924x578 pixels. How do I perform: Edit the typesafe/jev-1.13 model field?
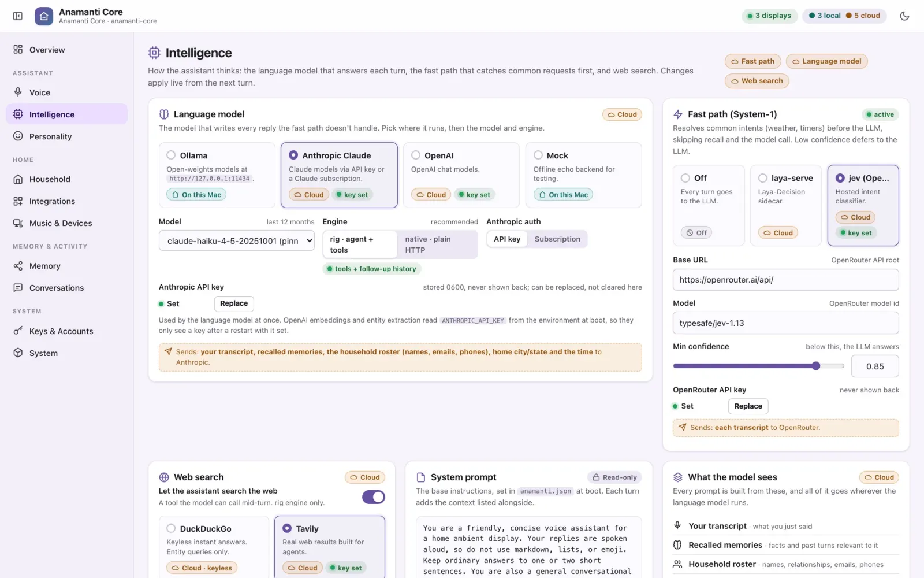pyautogui.click(x=785, y=323)
